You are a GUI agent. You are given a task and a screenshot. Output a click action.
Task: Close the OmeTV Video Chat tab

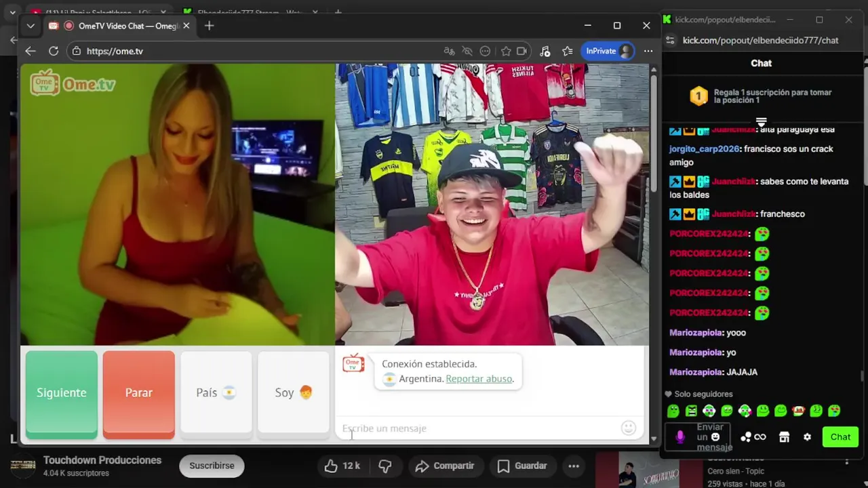186,26
